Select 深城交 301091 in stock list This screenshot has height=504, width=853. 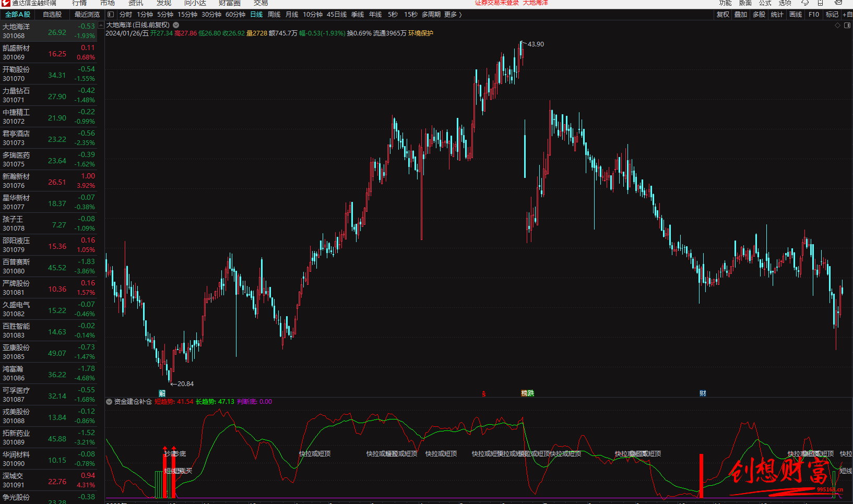[49, 481]
